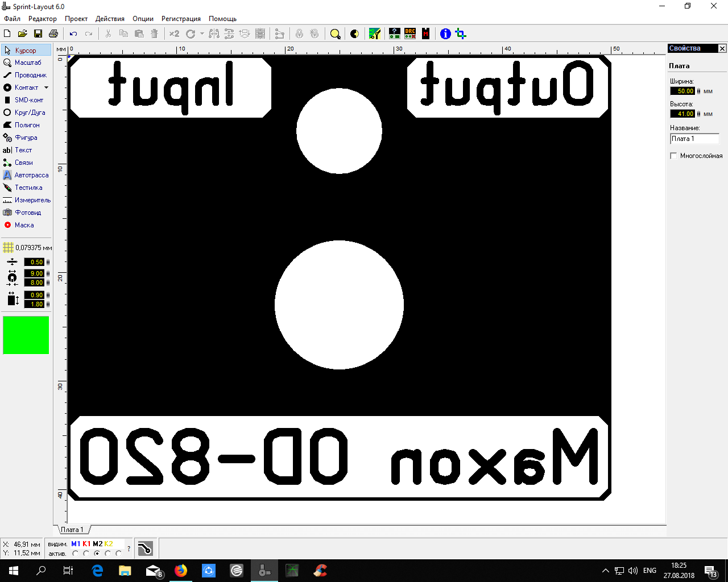Click the green-yellow properties panel icon
The image size is (728, 582).
click(375, 34)
